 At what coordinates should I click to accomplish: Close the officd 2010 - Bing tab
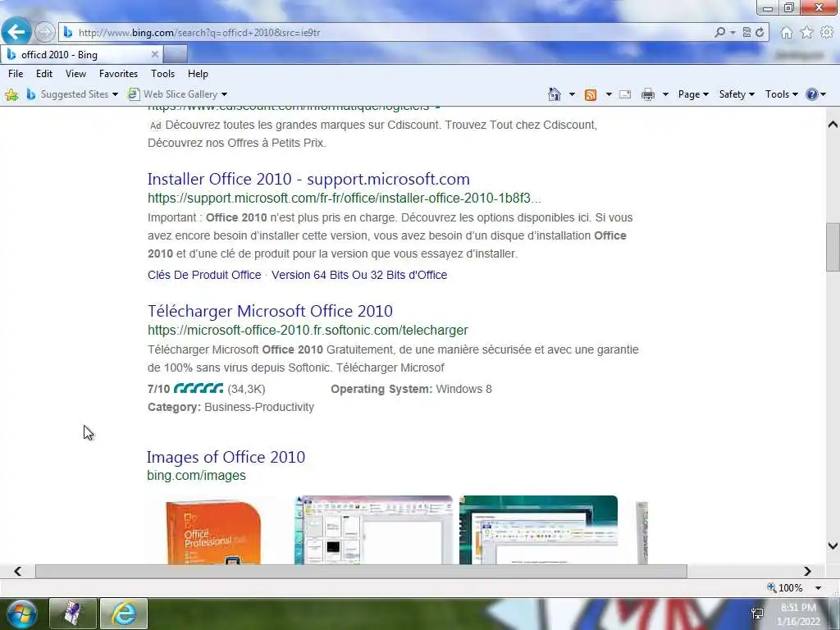tap(154, 55)
